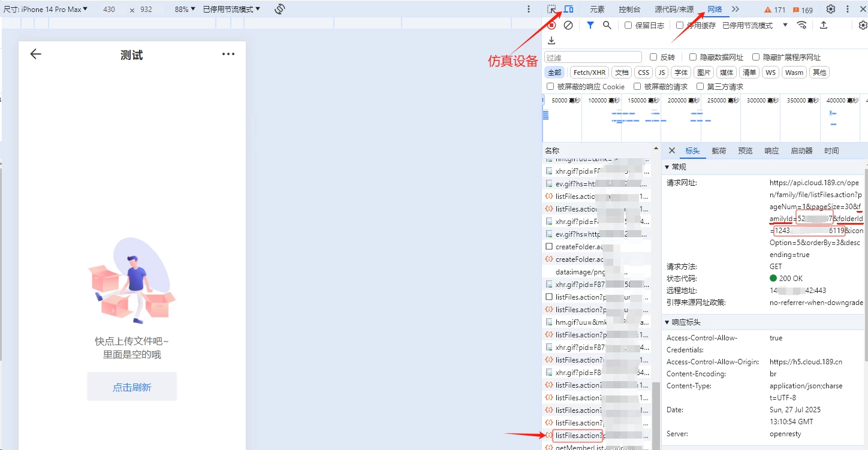Click the 过滤 filter input field
This screenshot has width=868, height=450.
[x=592, y=58]
